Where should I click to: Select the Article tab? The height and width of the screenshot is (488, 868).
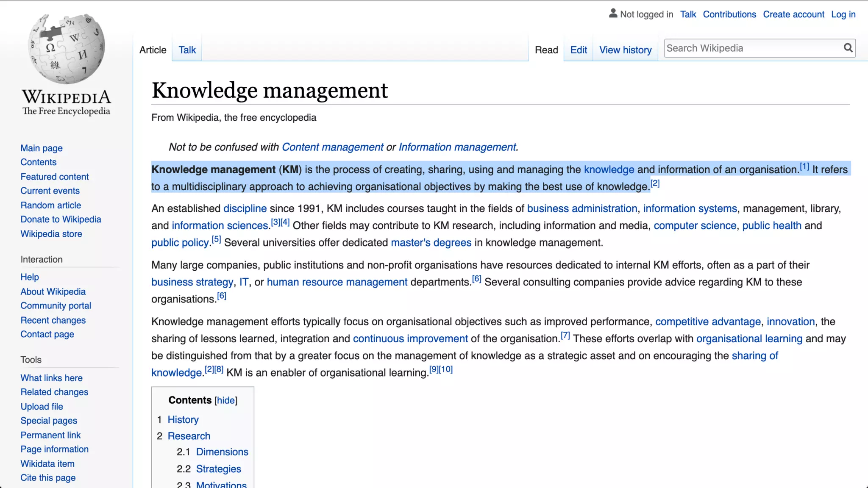coord(153,50)
